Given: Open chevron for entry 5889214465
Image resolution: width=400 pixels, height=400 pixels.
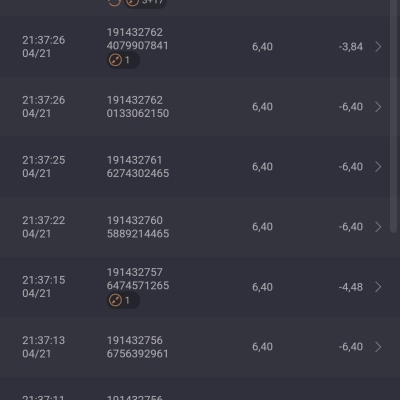Looking at the screenshot, I should [378, 227].
